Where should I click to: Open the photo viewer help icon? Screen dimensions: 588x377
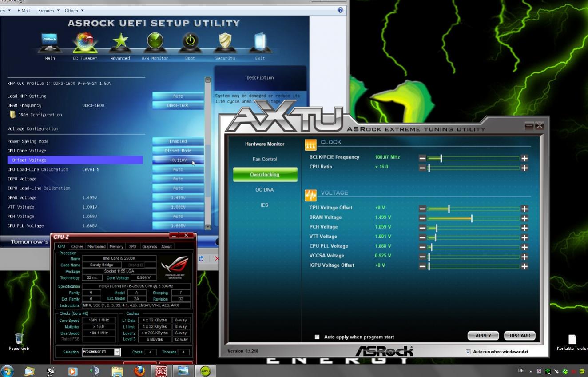click(340, 10)
